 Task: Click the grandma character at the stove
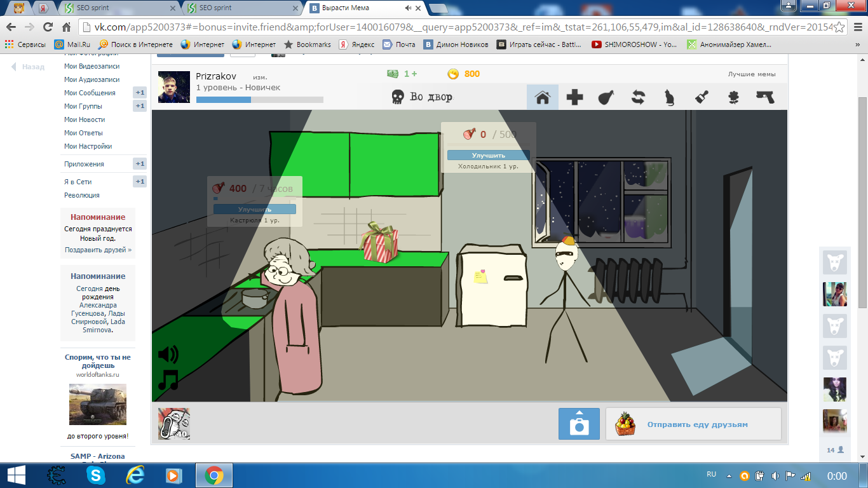293,316
